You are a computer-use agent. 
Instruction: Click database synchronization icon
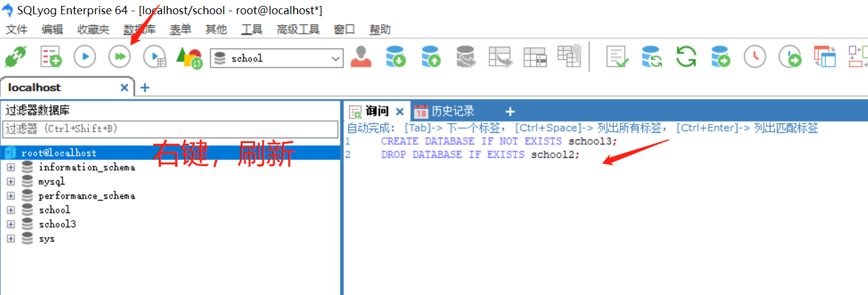pyautogui.click(x=652, y=57)
